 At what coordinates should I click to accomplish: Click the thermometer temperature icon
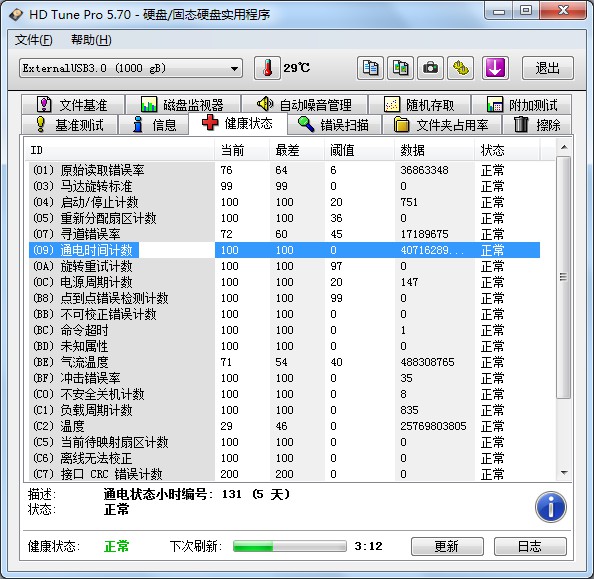pos(267,68)
